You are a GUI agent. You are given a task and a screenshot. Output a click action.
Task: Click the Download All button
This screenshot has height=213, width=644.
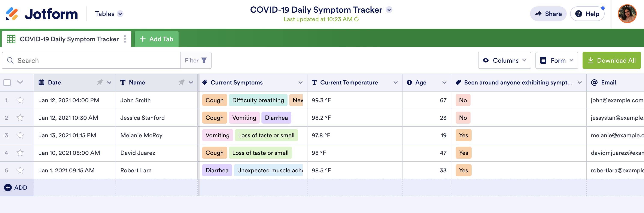click(x=611, y=61)
